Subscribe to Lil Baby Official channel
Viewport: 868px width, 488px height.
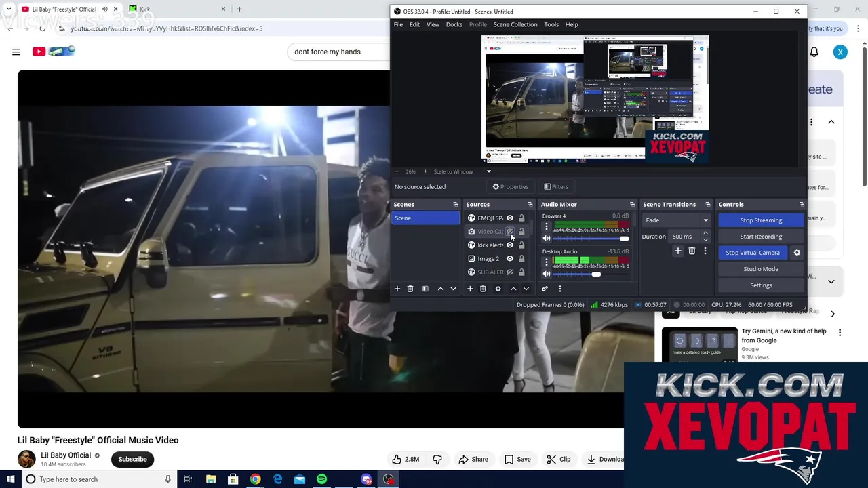pos(132,459)
